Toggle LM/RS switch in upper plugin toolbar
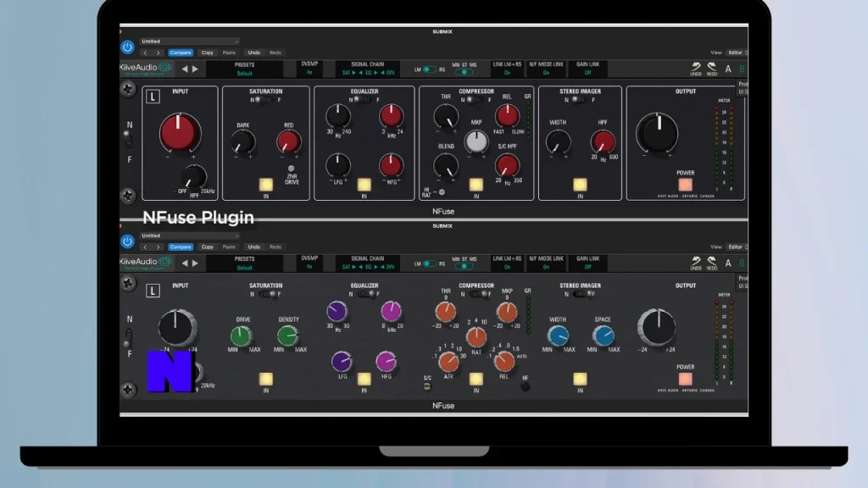Image resolution: width=868 pixels, height=488 pixels. (x=429, y=69)
